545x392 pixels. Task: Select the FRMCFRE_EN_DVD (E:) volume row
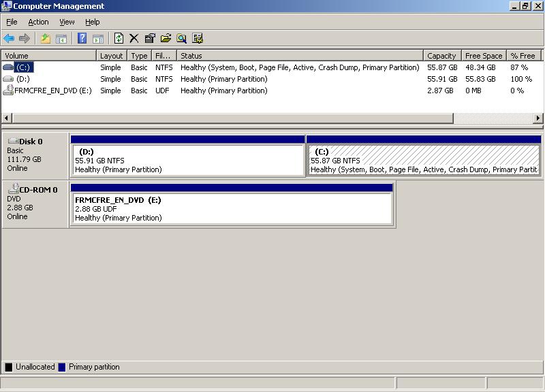tap(52, 91)
